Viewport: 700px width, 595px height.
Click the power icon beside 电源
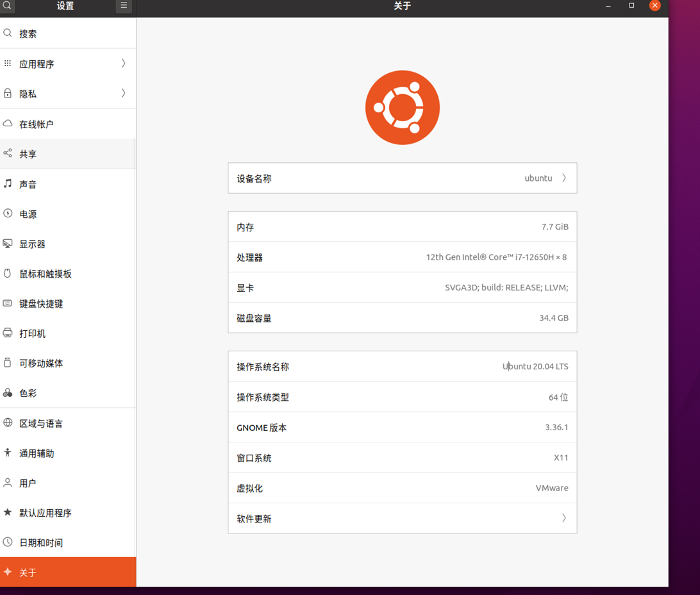pyautogui.click(x=8, y=214)
